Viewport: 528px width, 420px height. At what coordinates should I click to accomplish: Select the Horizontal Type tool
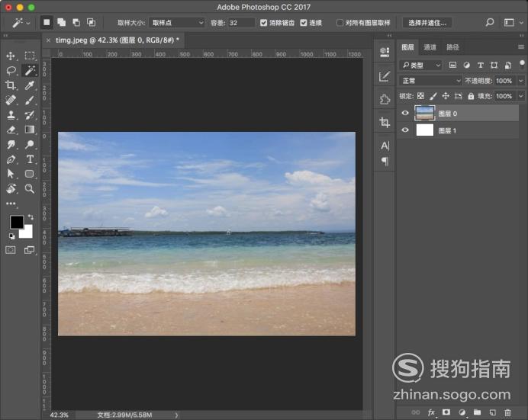pyautogui.click(x=30, y=159)
